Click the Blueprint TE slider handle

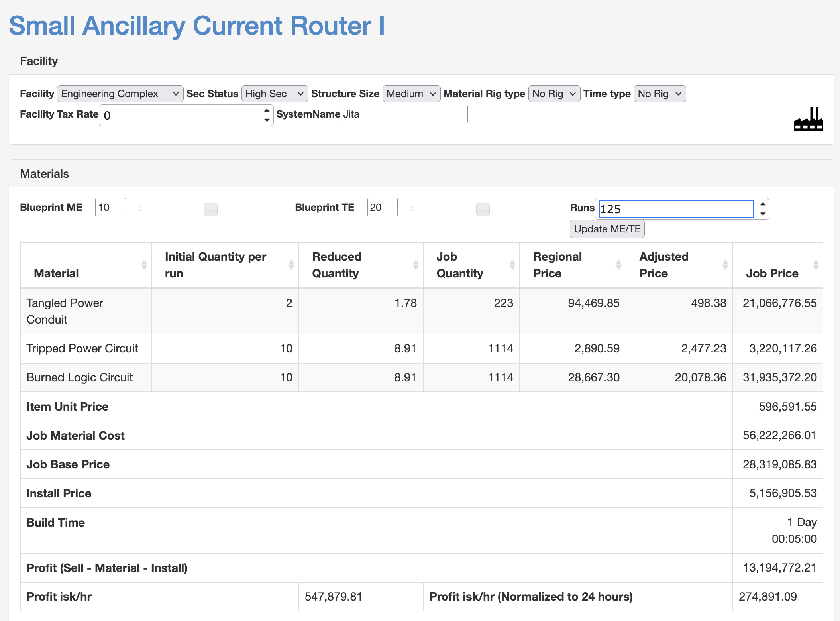pyautogui.click(x=483, y=209)
